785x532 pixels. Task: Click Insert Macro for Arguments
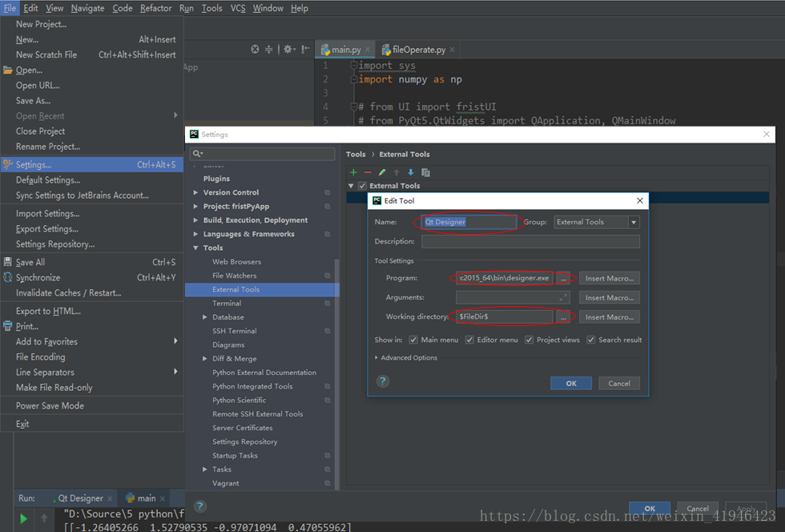610,297
